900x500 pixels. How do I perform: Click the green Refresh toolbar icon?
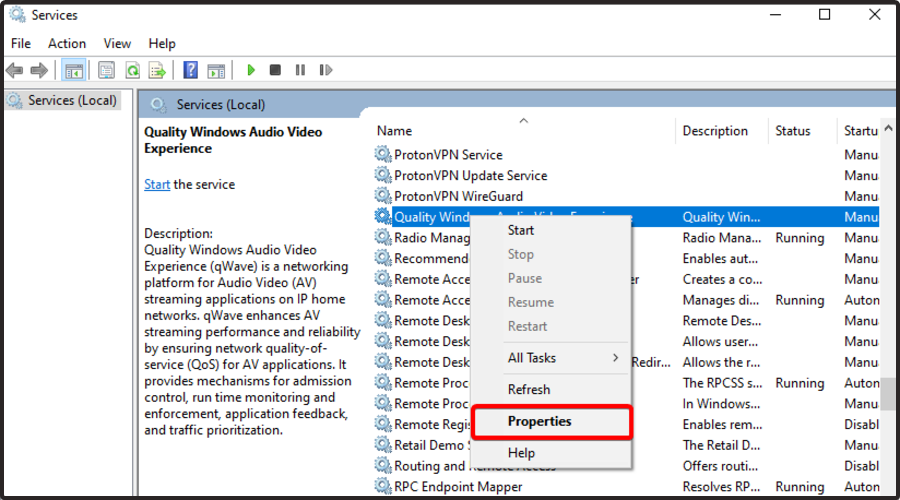point(133,71)
